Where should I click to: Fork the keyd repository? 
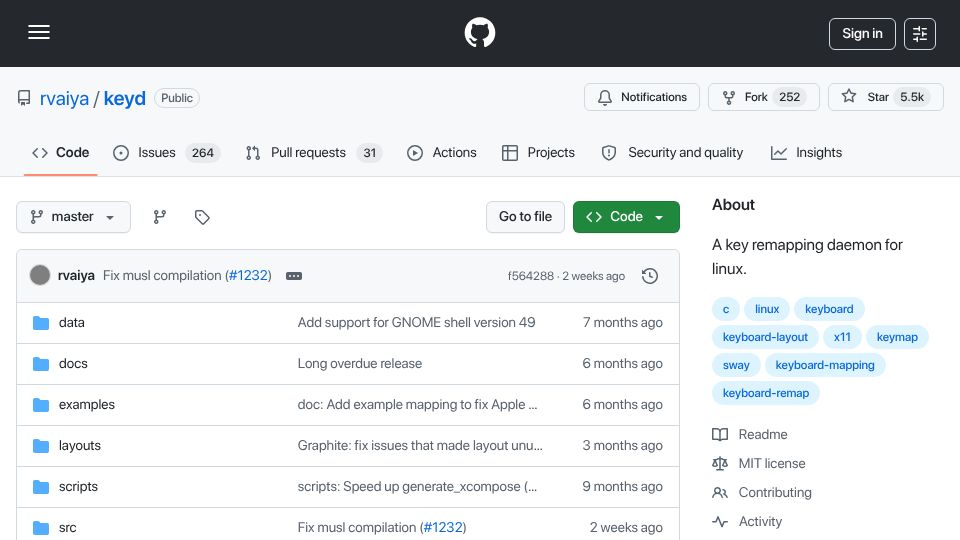763,97
